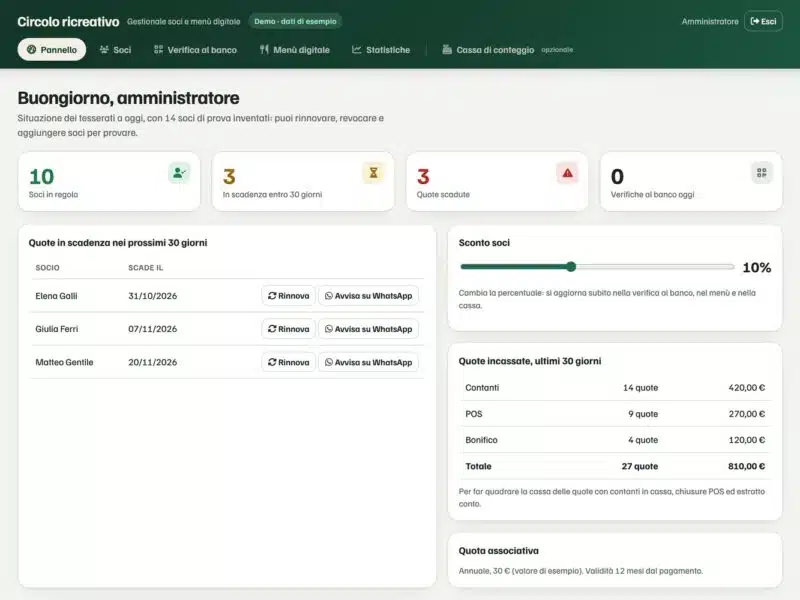The height and width of the screenshot is (600, 800).
Task: Open the Pannello tab
Action: click(x=52, y=49)
